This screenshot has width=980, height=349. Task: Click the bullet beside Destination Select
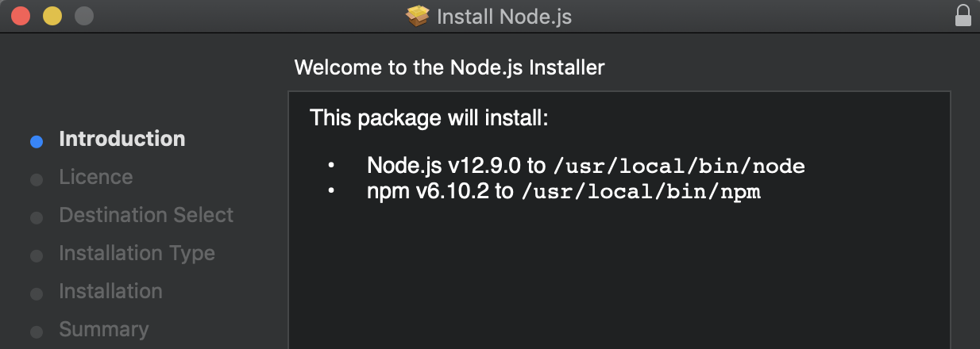click(36, 218)
